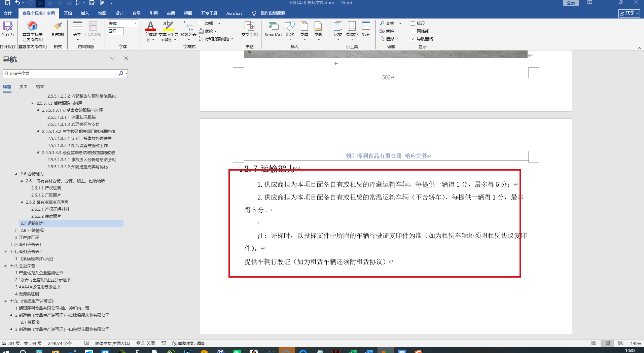Click the 拆分 split window icon
Screen dimensions: 644x353
click(x=366, y=29)
